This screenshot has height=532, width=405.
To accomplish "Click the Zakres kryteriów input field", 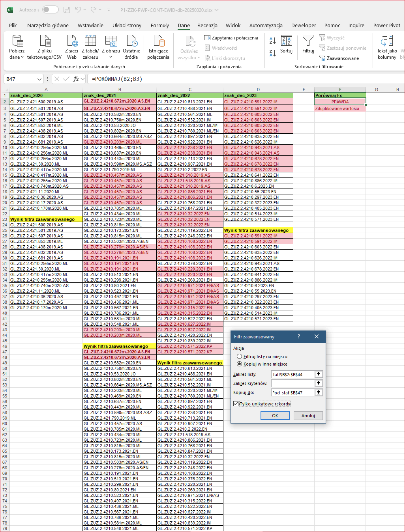I will (x=293, y=383).
